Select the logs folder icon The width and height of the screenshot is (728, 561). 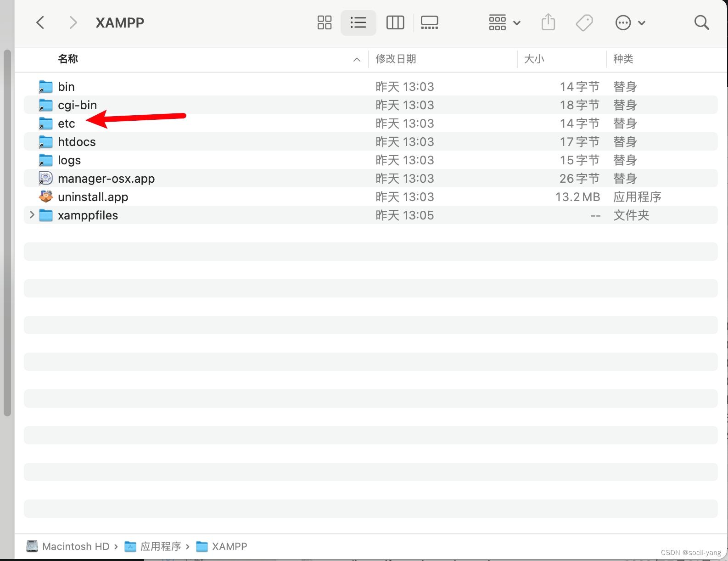click(x=46, y=160)
